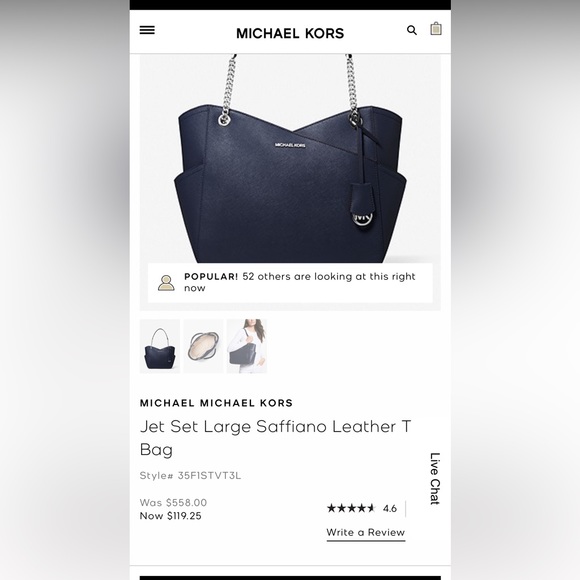Click the Now $119.25 price
The height and width of the screenshot is (580, 580).
point(171,516)
